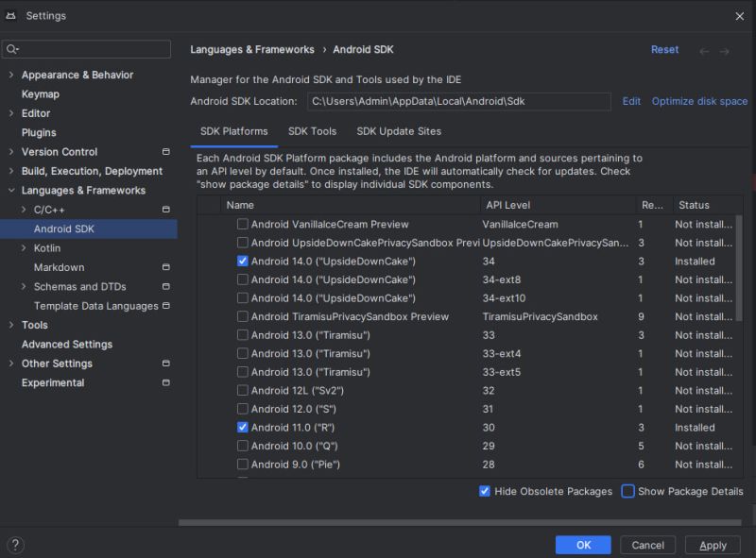Image resolution: width=756 pixels, height=558 pixels.
Task: Click the Optimize disk space link
Action: [702, 100]
